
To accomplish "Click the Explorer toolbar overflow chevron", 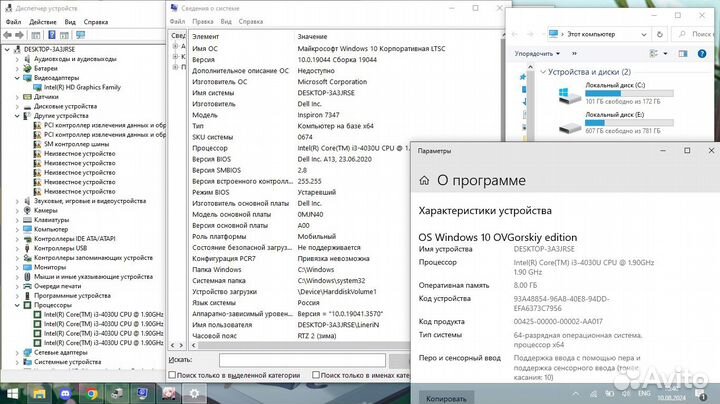I will [x=574, y=54].
